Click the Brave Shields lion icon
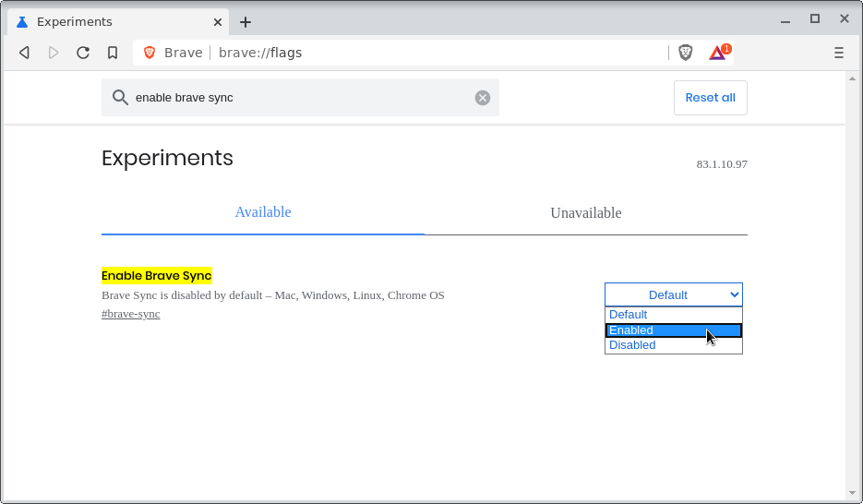 point(685,53)
